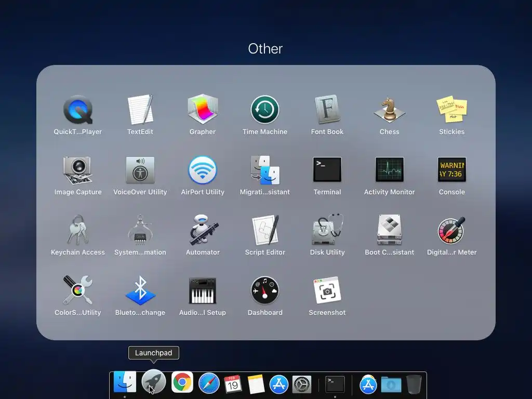Viewport: 532px width, 399px height.
Task: Launch Script Editor
Action: coord(265,230)
